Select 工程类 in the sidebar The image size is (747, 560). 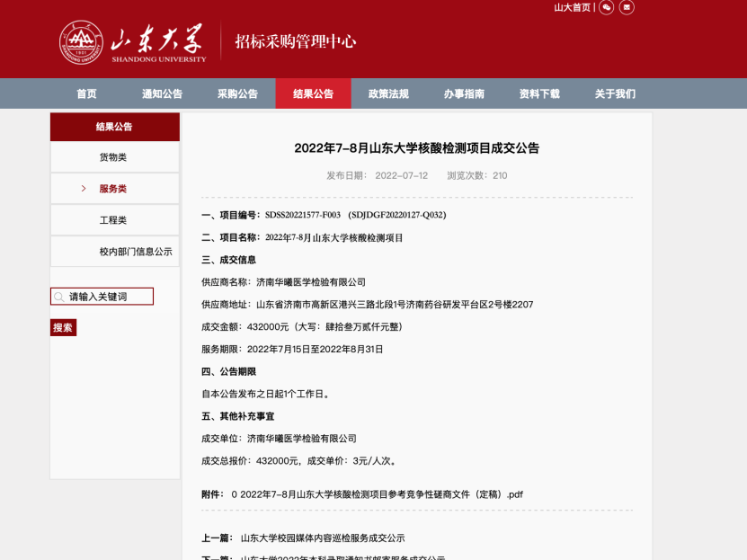(x=113, y=220)
